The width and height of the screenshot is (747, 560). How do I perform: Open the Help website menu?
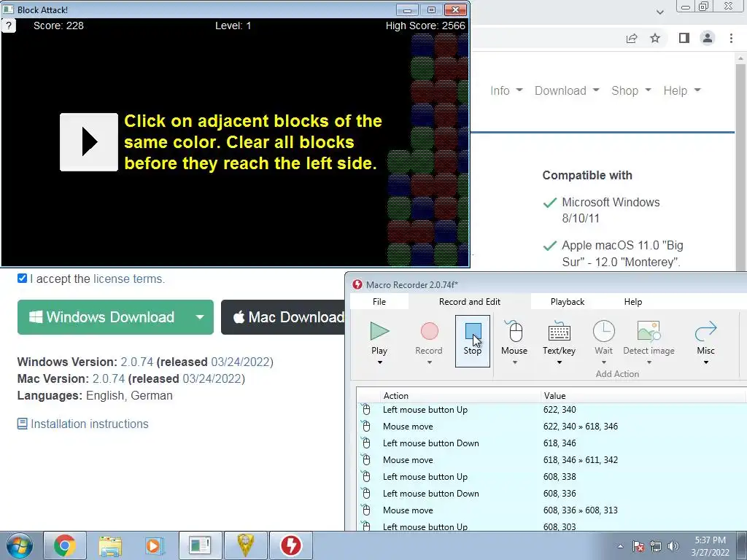point(682,90)
